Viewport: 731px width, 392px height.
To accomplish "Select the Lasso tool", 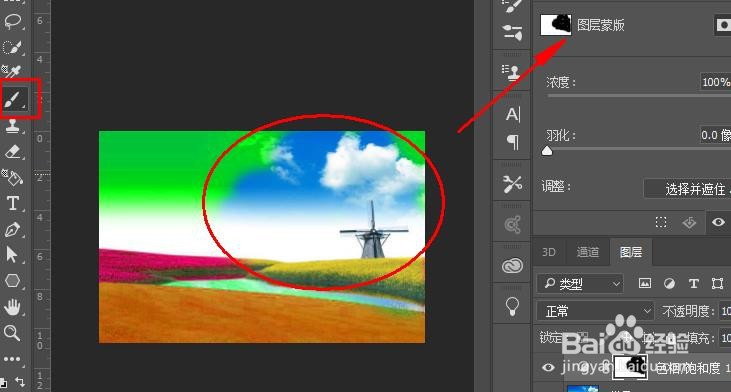I will (x=13, y=21).
